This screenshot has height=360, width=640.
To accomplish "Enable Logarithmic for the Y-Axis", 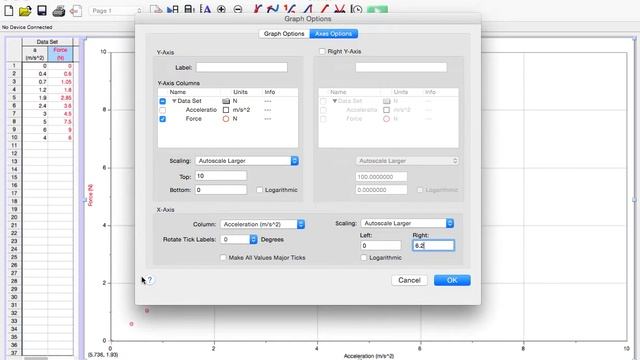I will pos(259,190).
